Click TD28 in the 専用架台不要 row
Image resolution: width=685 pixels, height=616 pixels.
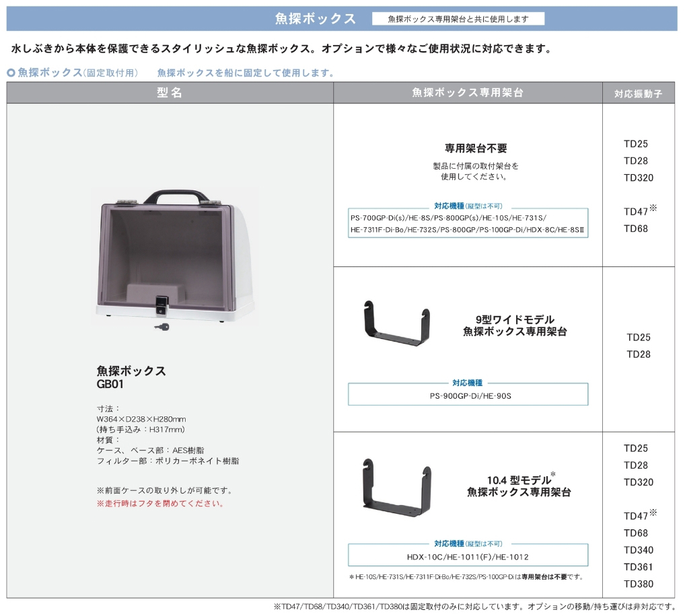click(x=636, y=161)
